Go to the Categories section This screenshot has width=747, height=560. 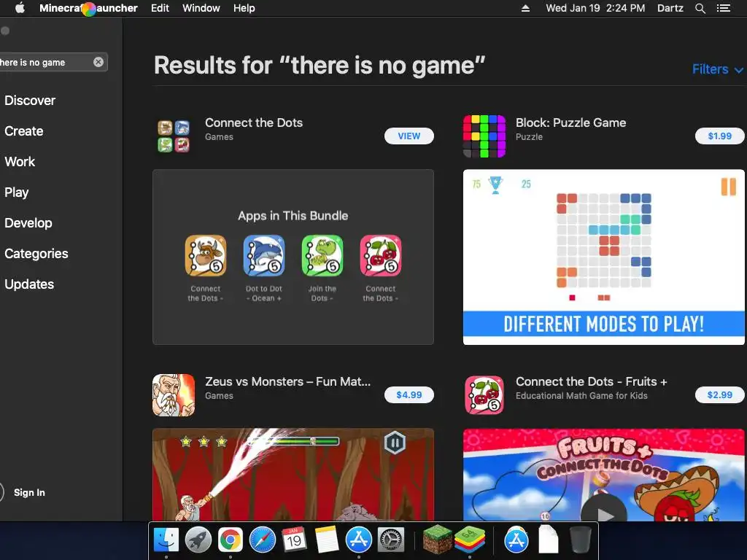(36, 253)
